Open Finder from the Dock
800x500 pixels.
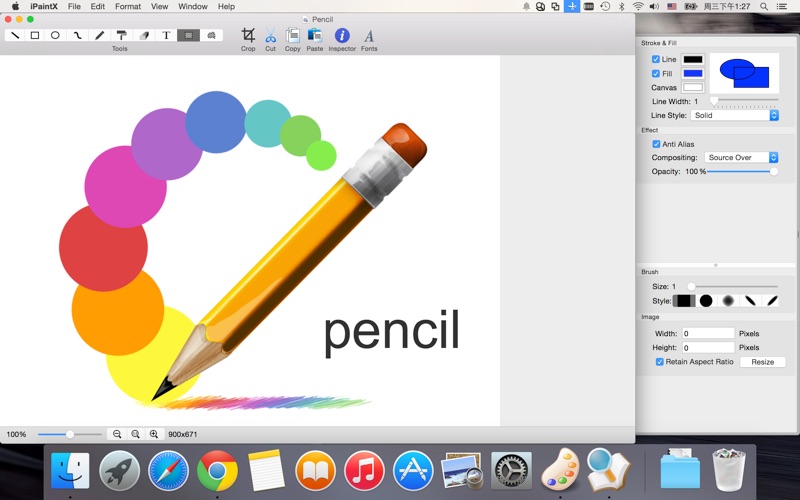[x=70, y=471]
